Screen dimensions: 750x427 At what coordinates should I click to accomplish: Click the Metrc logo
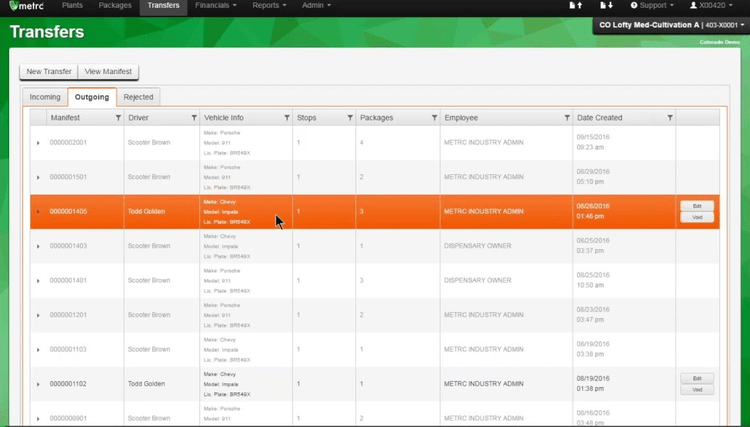tap(26, 6)
